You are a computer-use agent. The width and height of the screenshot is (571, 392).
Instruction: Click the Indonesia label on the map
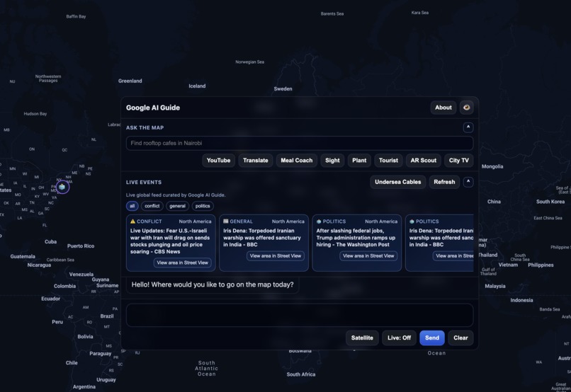(521, 300)
